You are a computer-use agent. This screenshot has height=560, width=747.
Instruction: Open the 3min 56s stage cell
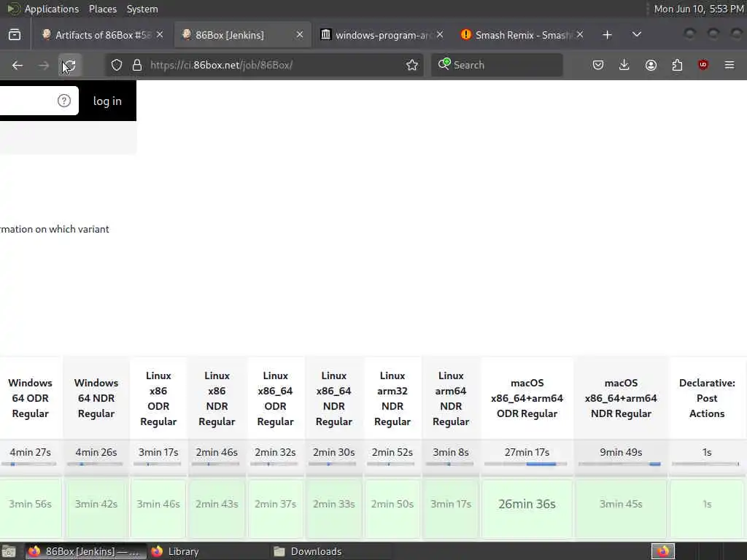coord(31,507)
